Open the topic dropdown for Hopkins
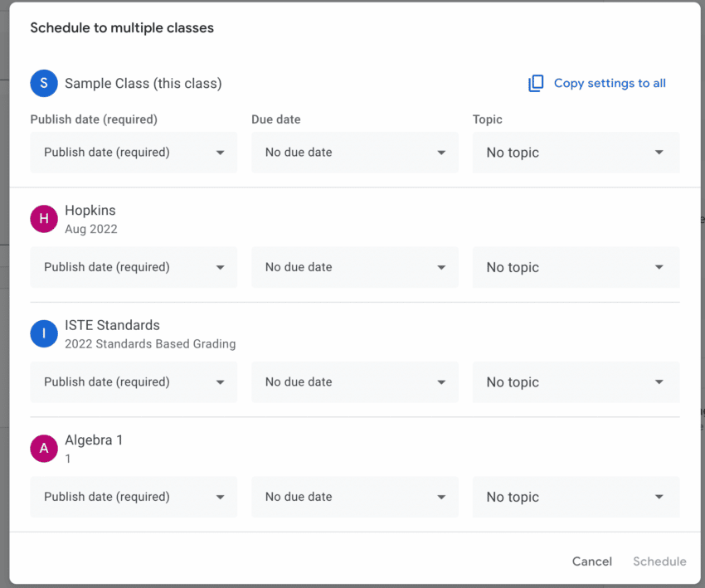This screenshot has height=588, width=705. pos(576,267)
